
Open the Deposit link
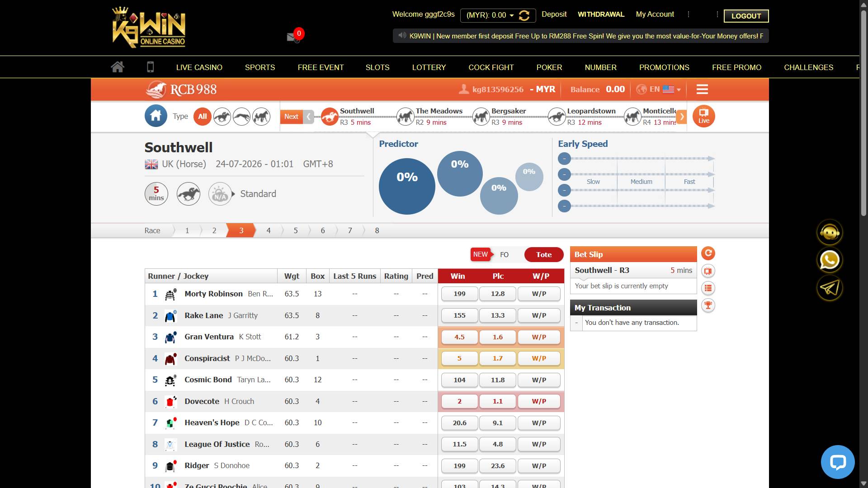554,14
